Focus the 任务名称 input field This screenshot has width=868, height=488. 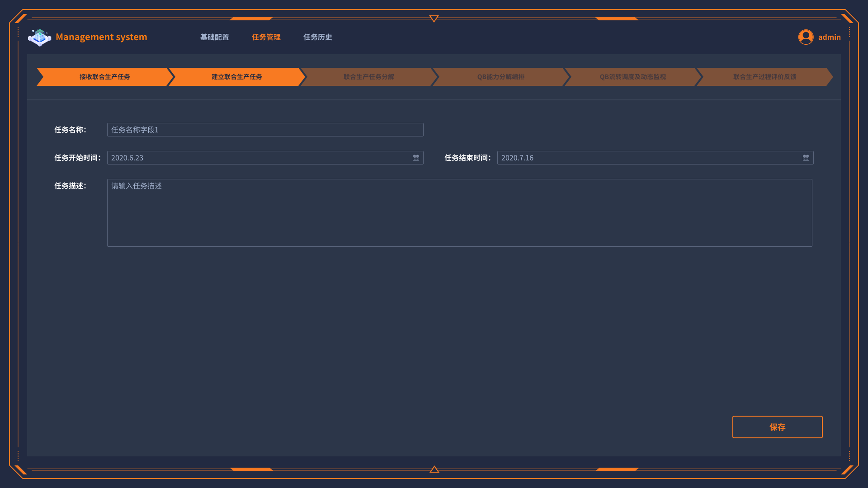coord(265,130)
